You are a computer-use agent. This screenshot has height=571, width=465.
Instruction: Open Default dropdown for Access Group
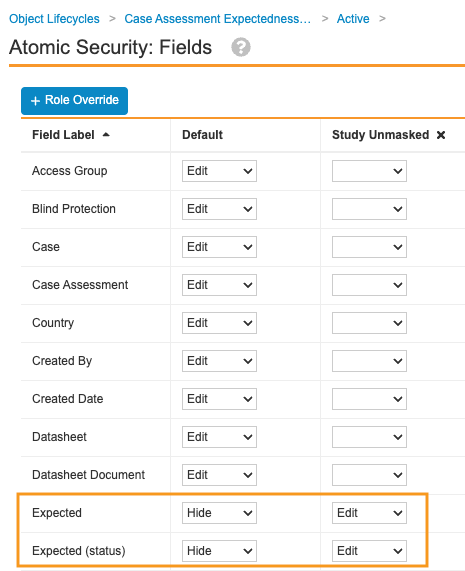(219, 171)
